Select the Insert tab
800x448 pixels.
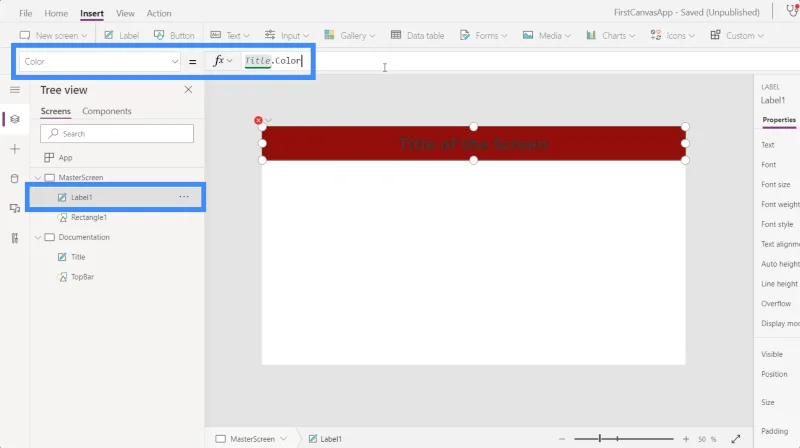pyautogui.click(x=92, y=13)
